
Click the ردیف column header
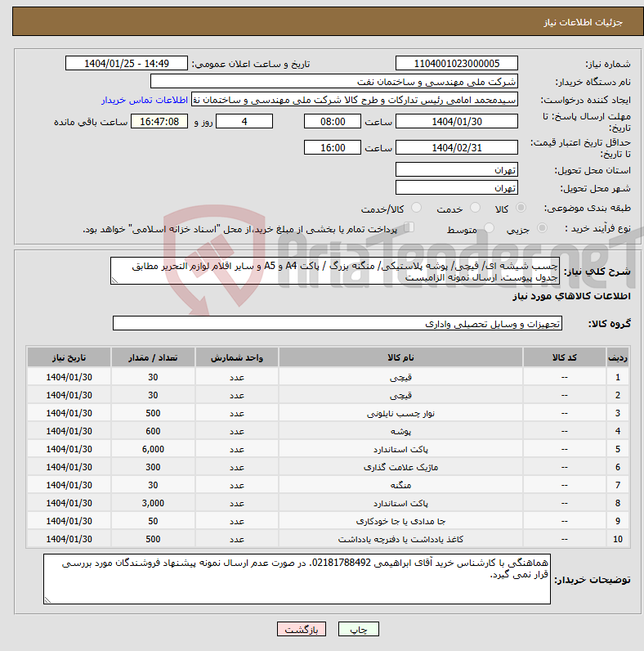coord(618,357)
